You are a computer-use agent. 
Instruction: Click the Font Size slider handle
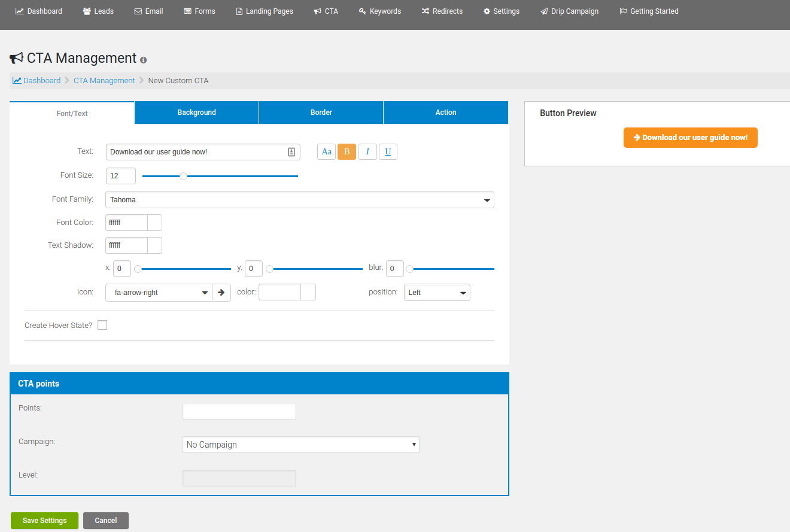coord(184,176)
